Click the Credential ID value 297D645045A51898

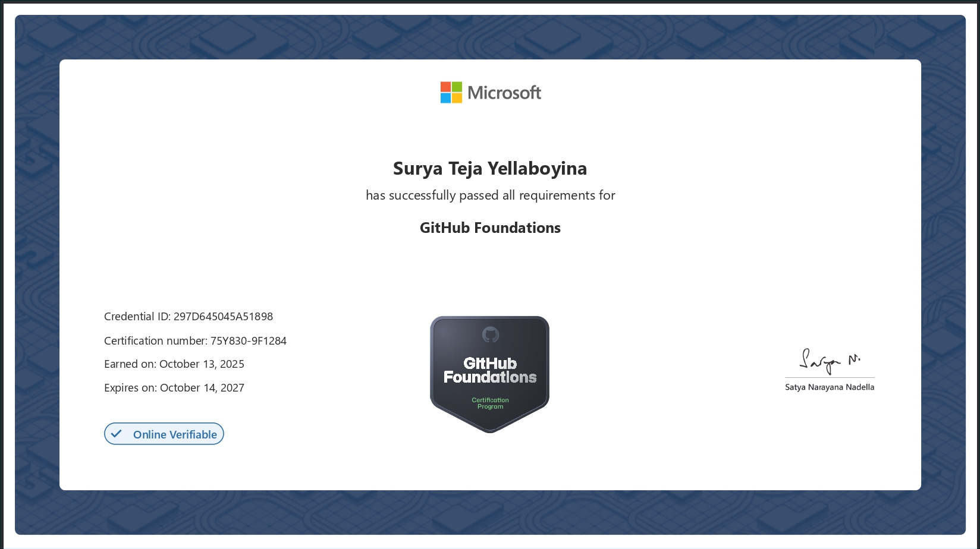point(223,317)
